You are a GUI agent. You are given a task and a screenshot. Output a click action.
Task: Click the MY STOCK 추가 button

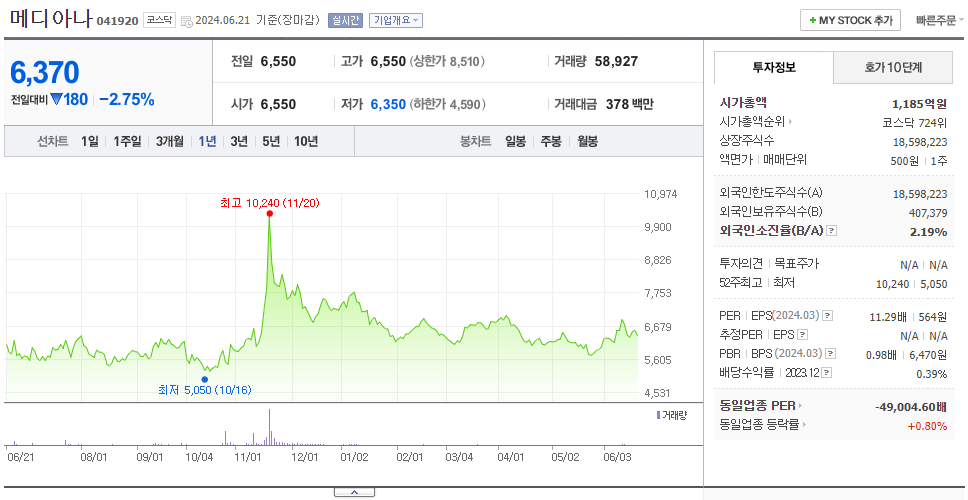point(851,20)
